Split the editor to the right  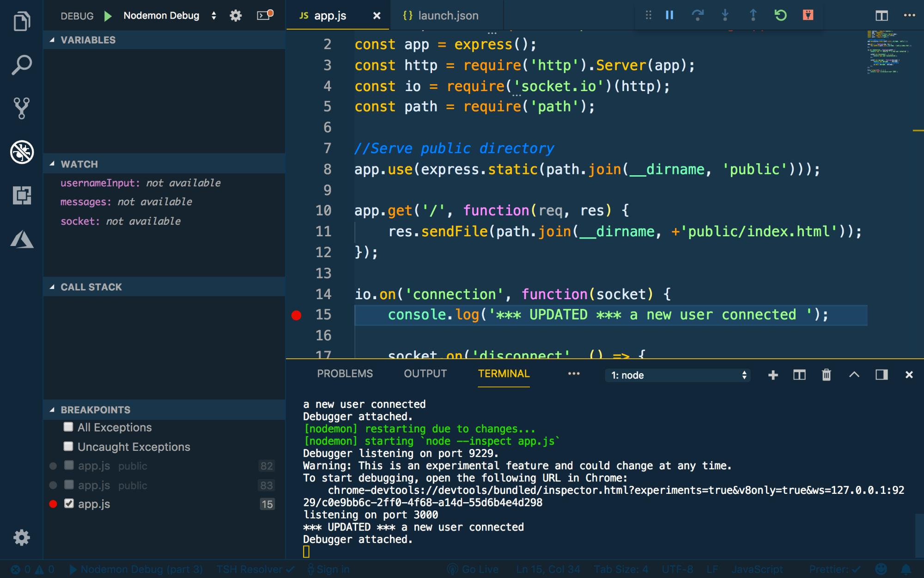[x=881, y=16]
